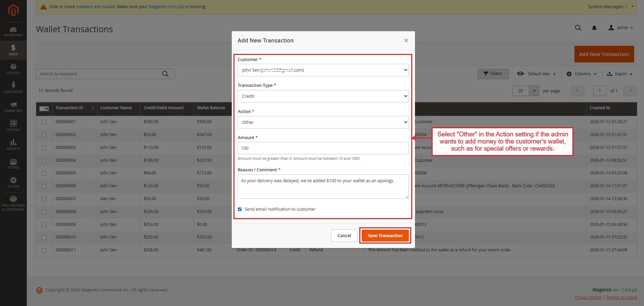Click the Amount input field
644x306 pixels.
click(x=323, y=148)
